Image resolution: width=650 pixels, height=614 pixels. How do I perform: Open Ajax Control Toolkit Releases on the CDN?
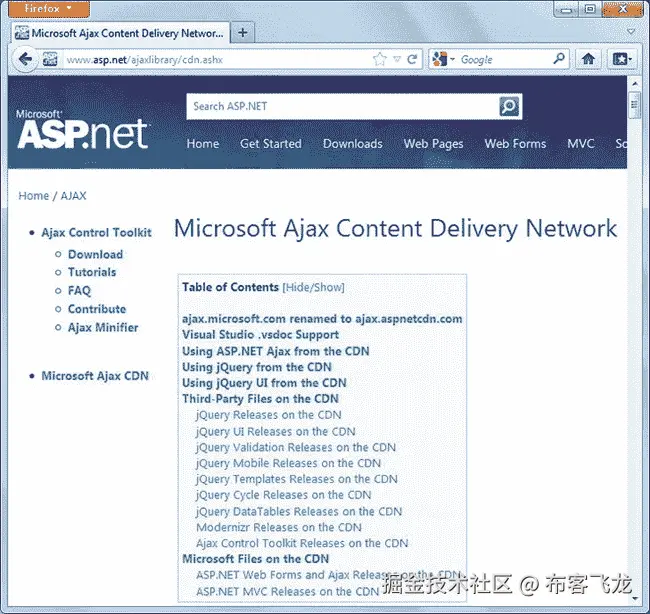tap(302, 543)
